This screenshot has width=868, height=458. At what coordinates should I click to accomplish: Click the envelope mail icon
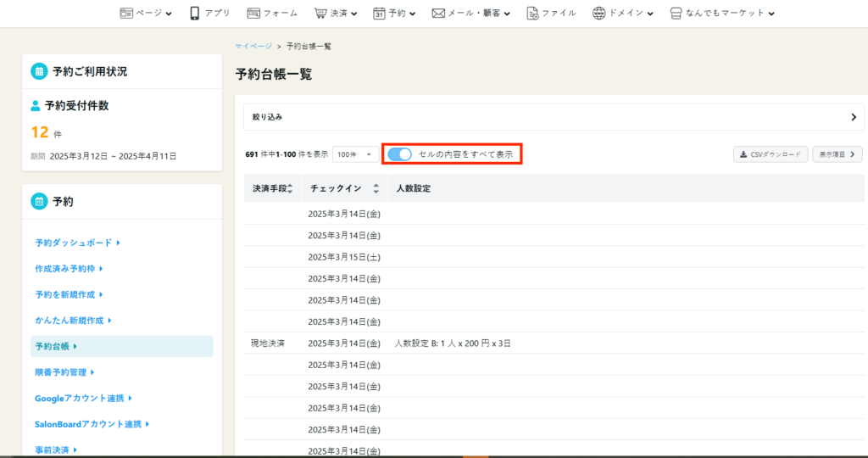(x=438, y=13)
